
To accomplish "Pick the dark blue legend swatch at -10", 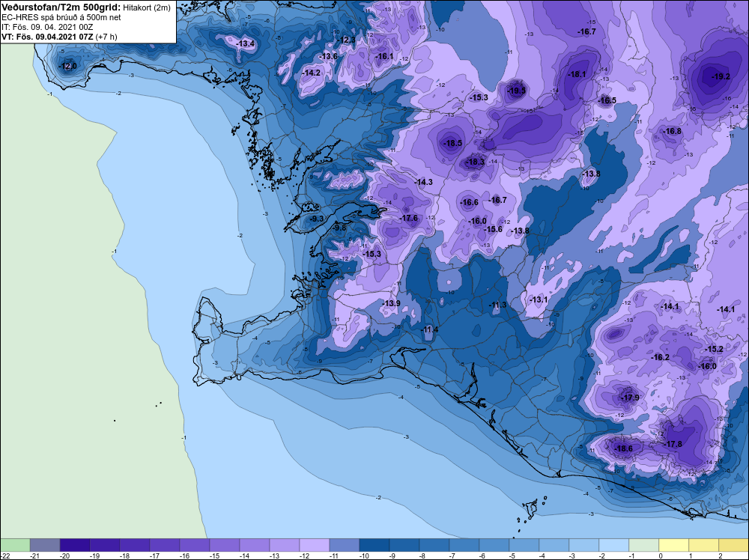I will tap(374, 545).
